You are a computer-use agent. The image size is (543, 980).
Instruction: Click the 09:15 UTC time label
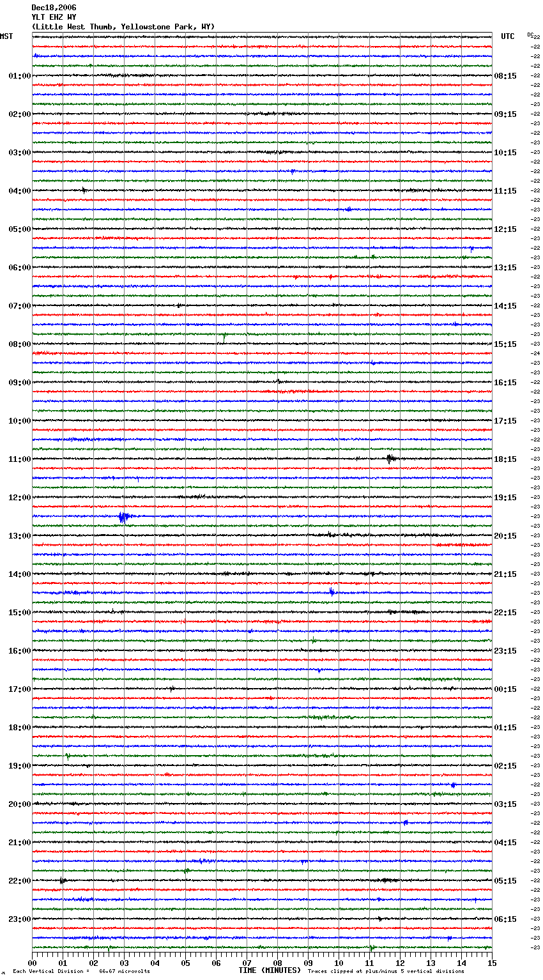pyautogui.click(x=505, y=114)
